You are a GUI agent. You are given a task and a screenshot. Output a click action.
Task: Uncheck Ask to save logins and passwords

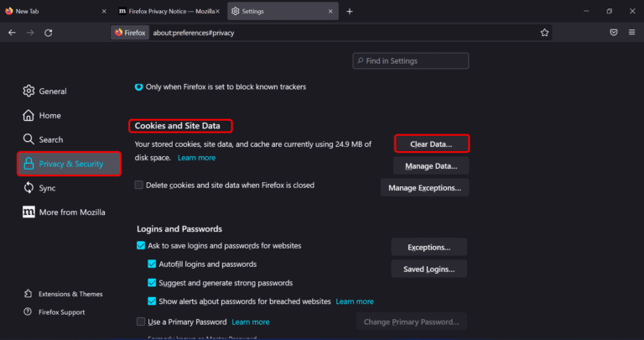[x=140, y=246]
